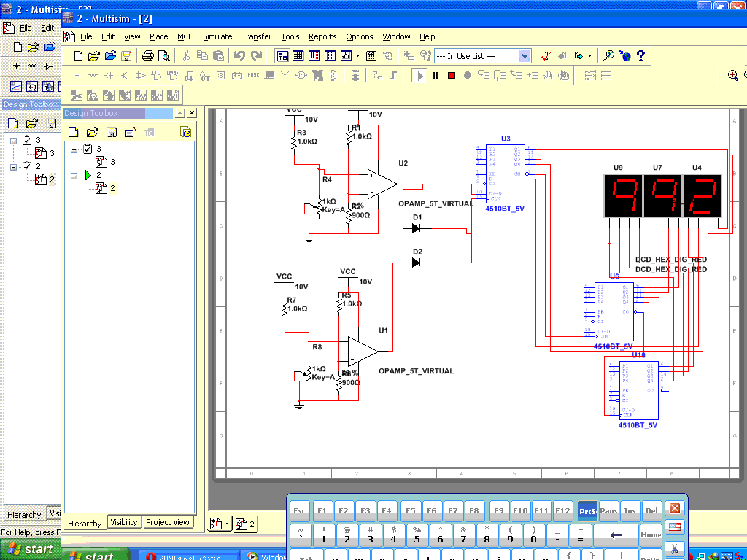This screenshot has height=560, width=747.
Task: Pin the Design Toolbox panel
Action: click(x=180, y=113)
